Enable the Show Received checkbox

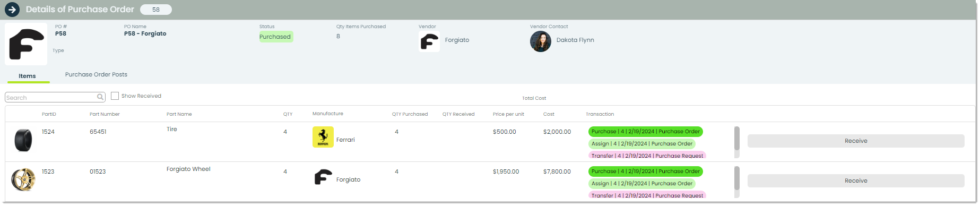115,96
